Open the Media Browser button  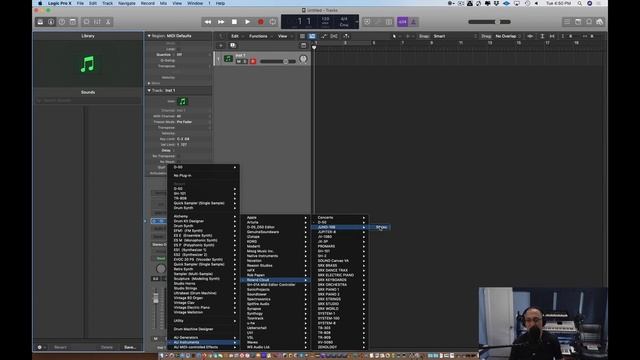point(600,22)
